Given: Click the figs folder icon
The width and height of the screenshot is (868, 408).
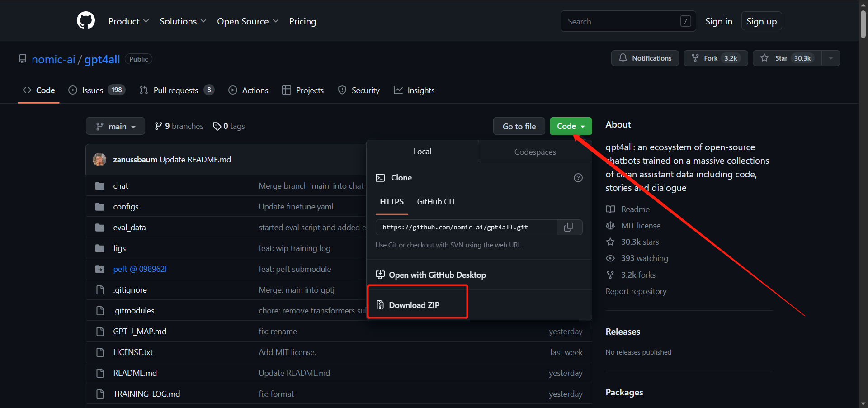Looking at the screenshot, I should point(100,248).
